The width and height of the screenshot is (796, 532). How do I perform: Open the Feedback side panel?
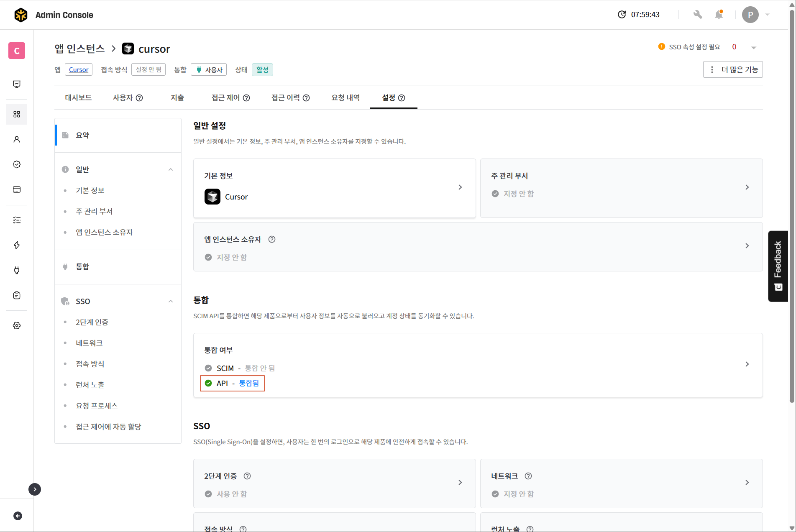tap(778, 266)
